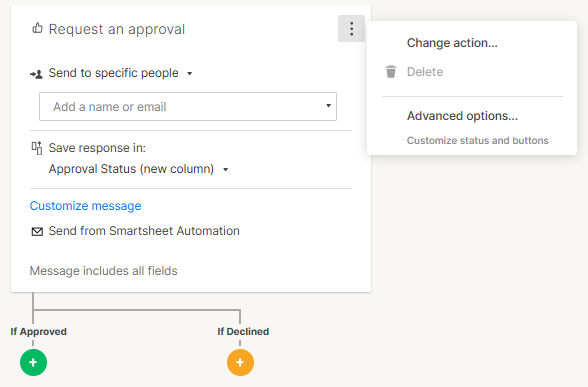Click the envelope sender icon

coord(37,232)
